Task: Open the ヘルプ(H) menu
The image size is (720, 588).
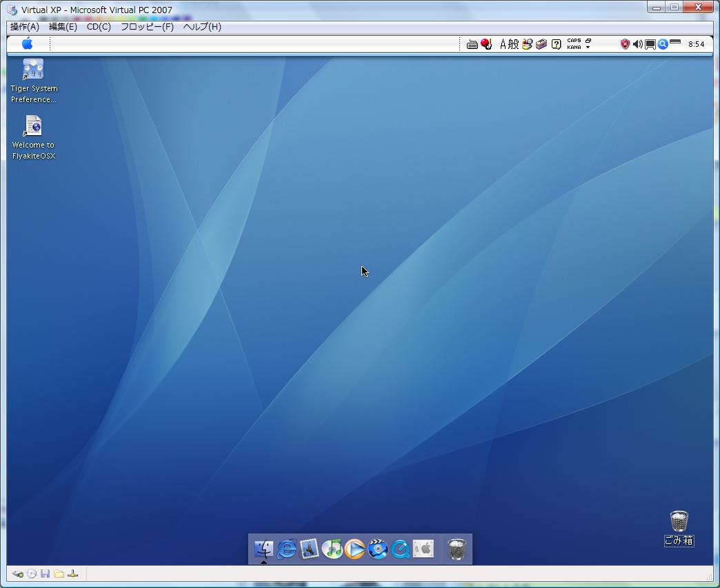Action: pyautogui.click(x=202, y=27)
